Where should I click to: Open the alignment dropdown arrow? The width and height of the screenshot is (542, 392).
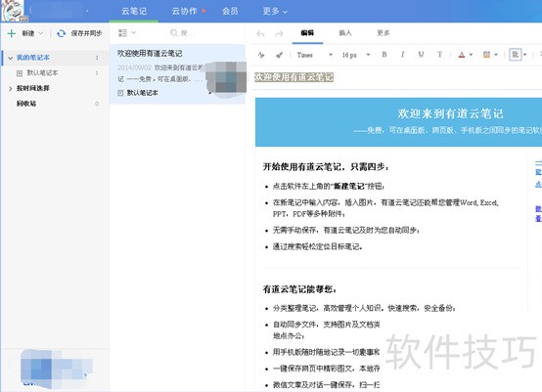tap(524, 55)
